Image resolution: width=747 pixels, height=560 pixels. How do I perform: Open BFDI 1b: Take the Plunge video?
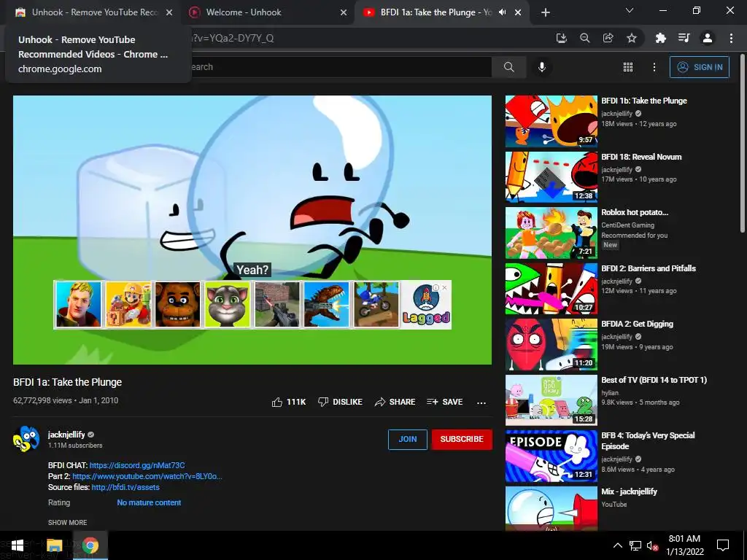(644, 101)
